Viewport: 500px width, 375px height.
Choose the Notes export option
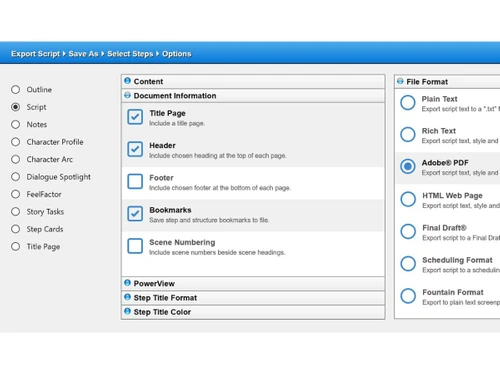click(x=15, y=124)
